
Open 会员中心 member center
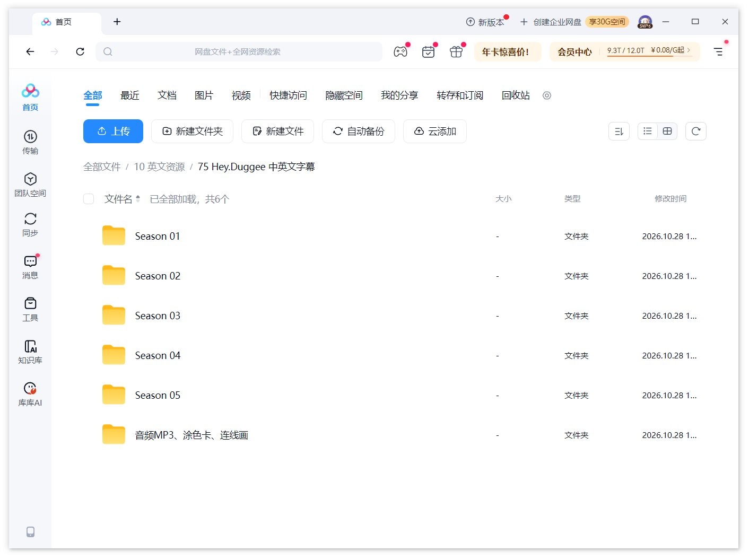click(x=574, y=51)
